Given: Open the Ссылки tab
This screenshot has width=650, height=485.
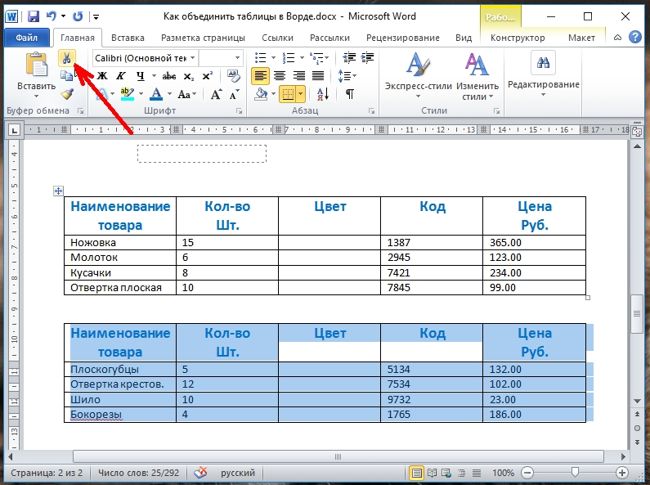Looking at the screenshot, I should pyautogui.click(x=277, y=38).
